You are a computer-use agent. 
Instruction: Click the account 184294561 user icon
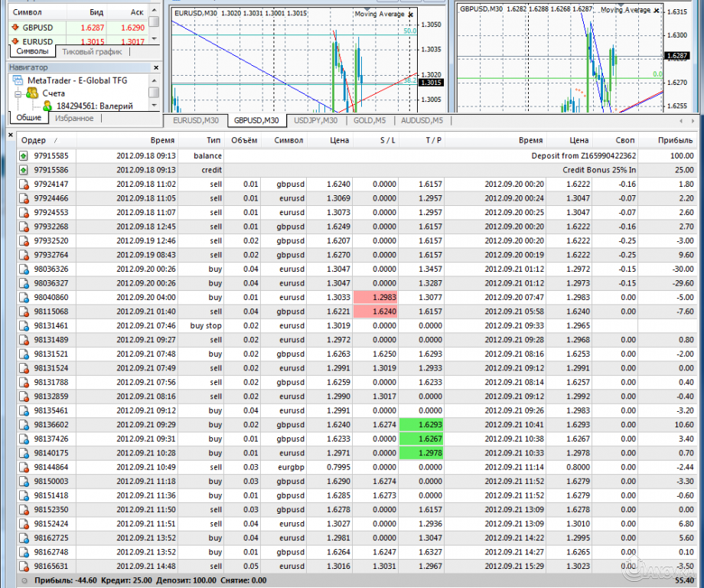coord(47,106)
